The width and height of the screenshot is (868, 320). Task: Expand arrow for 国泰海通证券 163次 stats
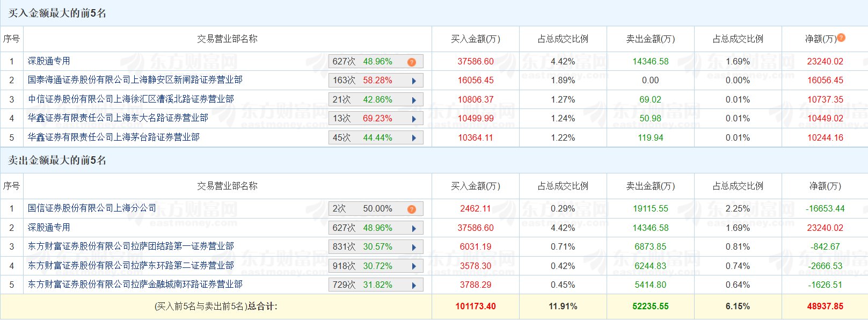tap(414, 81)
